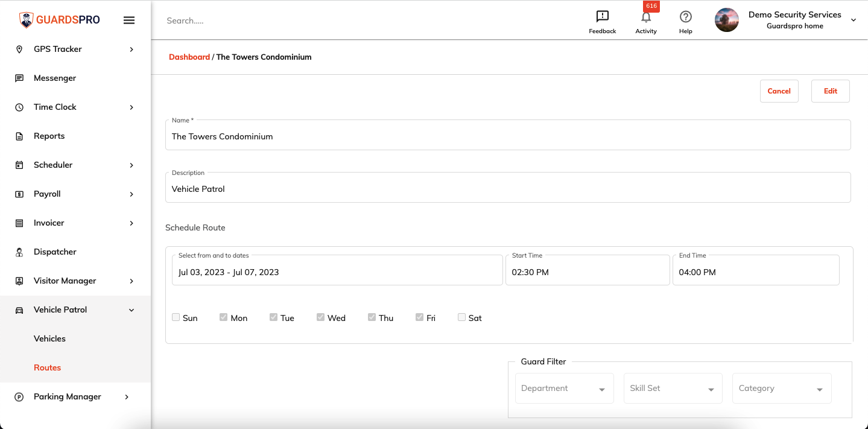The width and height of the screenshot is (868, 429).
Task: Open Activity notifications bell
Action: click(x=646, y=17)
